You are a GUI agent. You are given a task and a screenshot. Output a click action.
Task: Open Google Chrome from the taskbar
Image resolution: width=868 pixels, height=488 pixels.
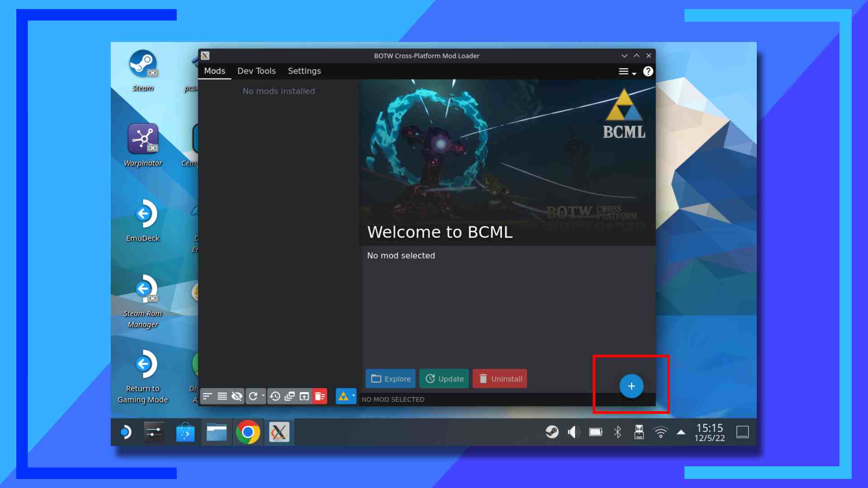point(248,432)
